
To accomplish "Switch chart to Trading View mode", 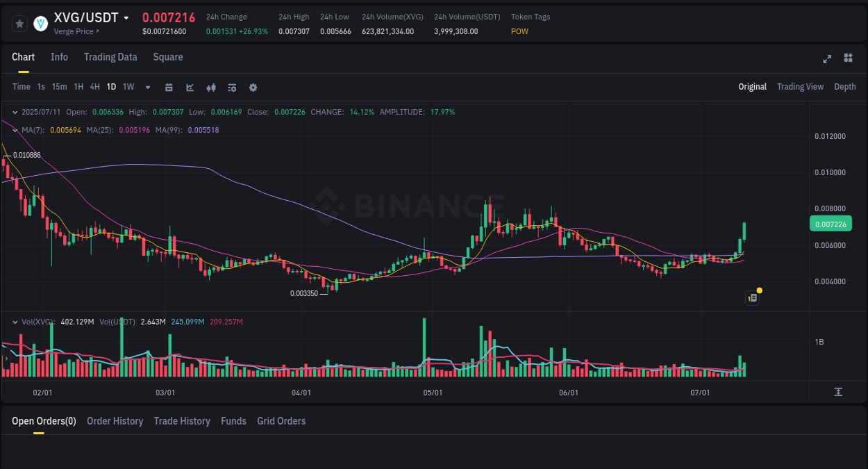I will (x=800, y=87).
